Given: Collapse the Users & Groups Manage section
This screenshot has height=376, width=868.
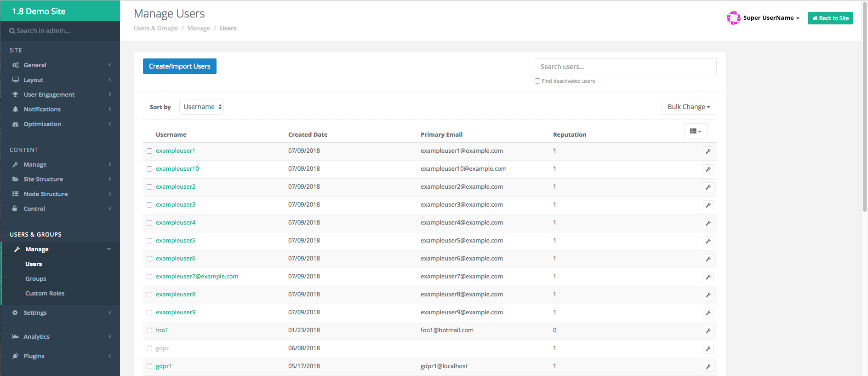Looking at the screenshot, I should 60,249.
